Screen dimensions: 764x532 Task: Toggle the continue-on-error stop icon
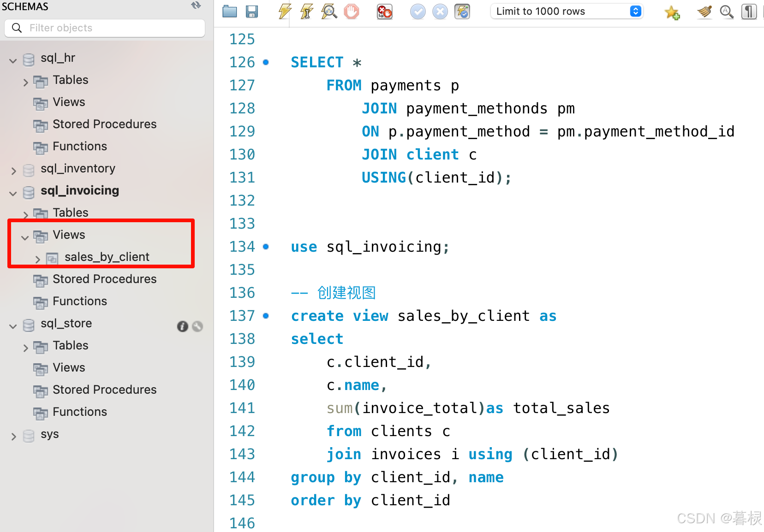pyautogui.click(x=384, y=12)
